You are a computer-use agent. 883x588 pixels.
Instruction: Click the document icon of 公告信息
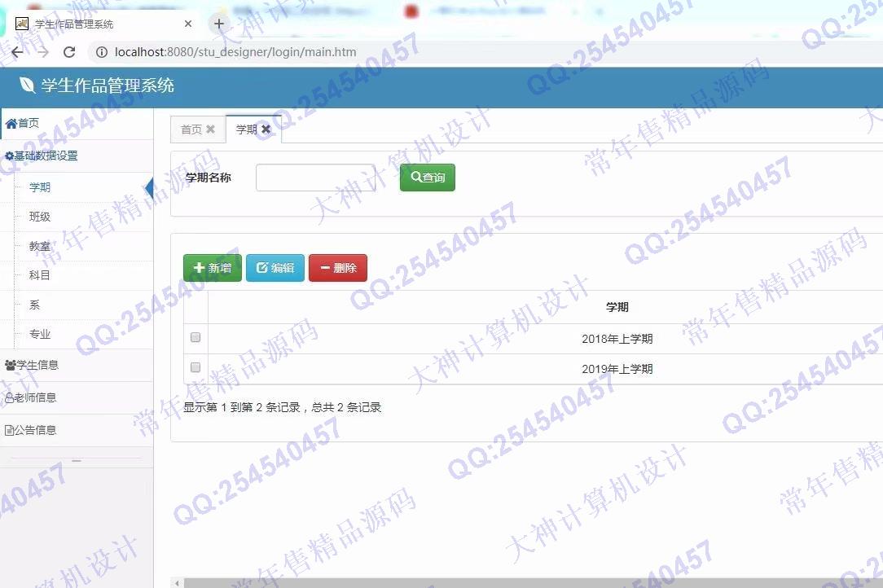click(x=9, y=431)
